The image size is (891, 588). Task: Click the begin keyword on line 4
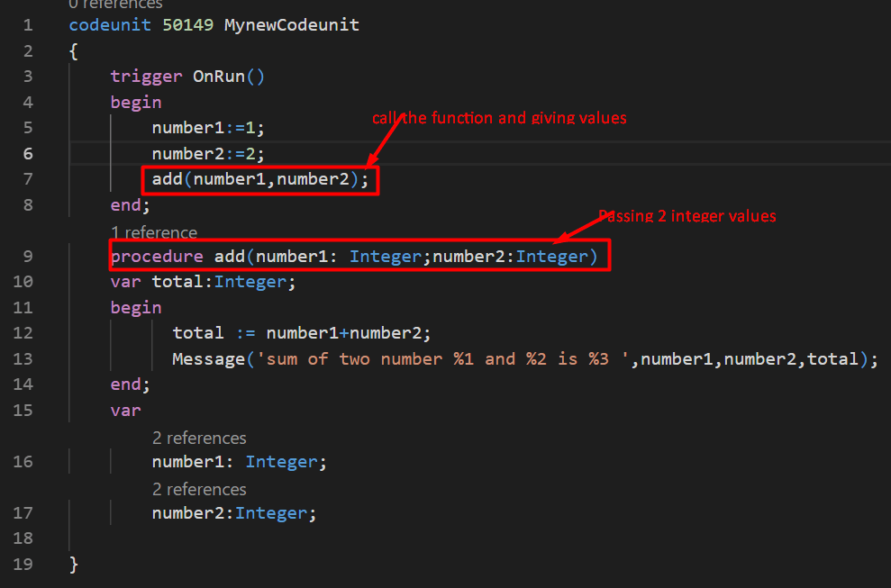point(136,102)
